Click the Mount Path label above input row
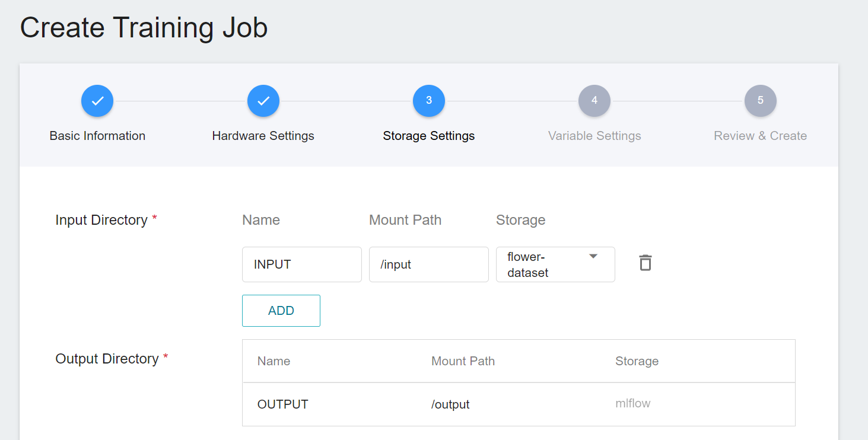The image size is (868, 440). [405, 220]
